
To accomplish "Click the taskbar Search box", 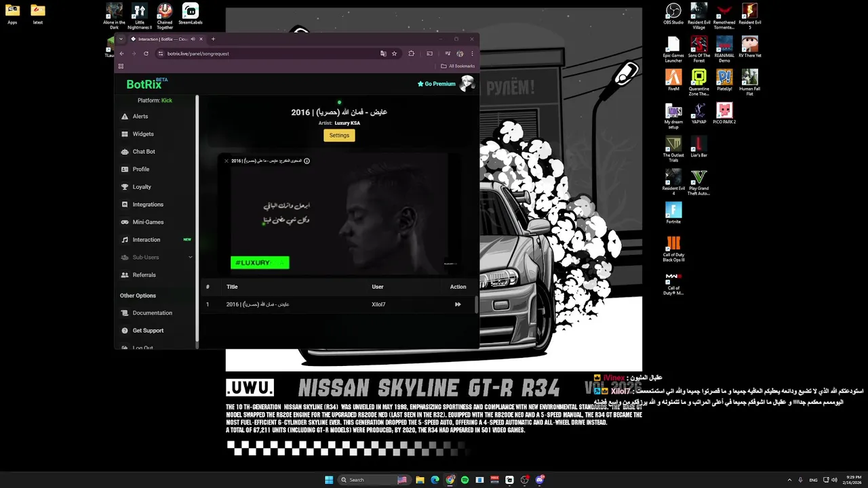I will pos(376,480).
